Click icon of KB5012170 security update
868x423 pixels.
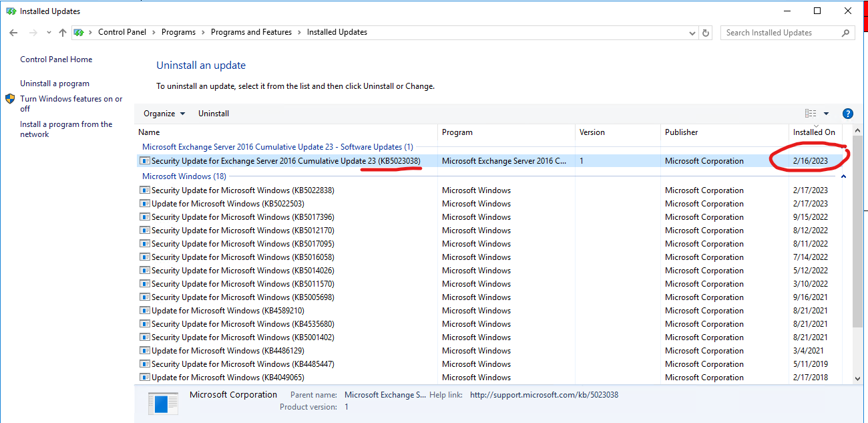click(145, 231)
